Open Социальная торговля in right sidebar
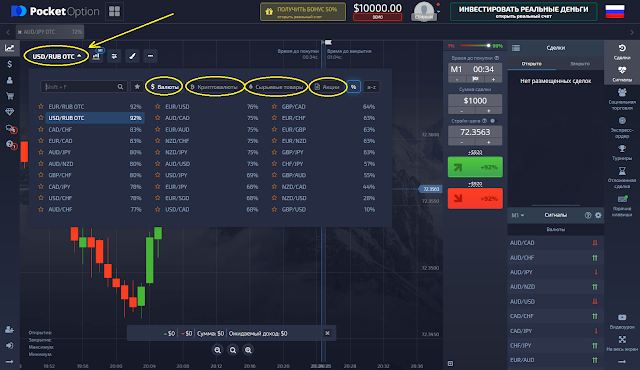 tap(622, 99)
